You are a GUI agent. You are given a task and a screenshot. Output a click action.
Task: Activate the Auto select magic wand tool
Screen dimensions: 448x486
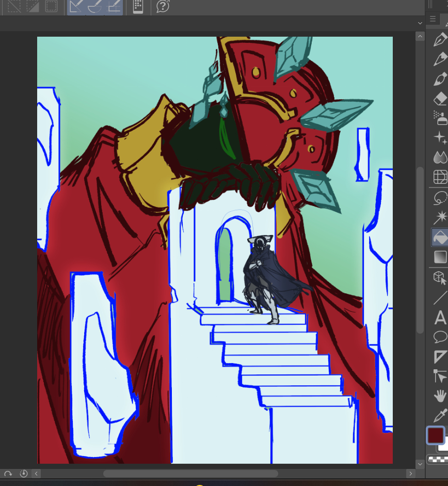440,217
